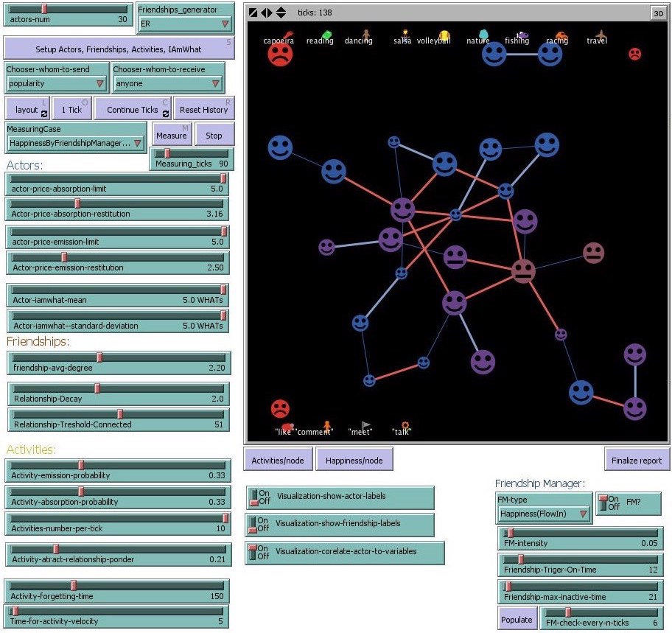The width and height of the screenshot is (672, 633).
Task: Click the racing car icon
Action: click(x=561, y=35)
